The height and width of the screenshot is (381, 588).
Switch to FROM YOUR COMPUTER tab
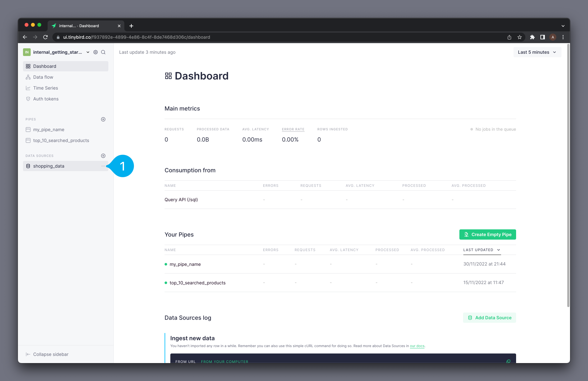coord(225,361)
